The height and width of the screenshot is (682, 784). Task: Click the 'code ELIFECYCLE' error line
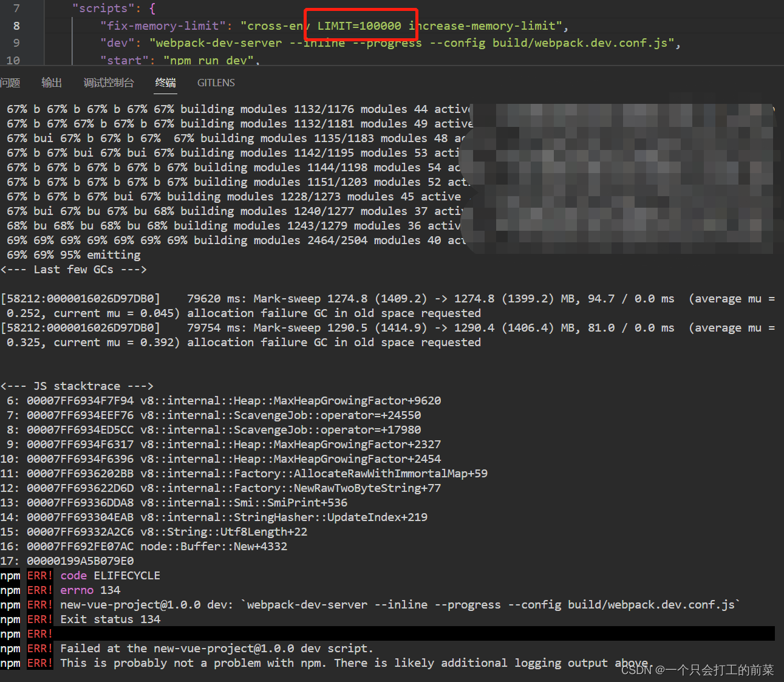[x=80, y=576]
